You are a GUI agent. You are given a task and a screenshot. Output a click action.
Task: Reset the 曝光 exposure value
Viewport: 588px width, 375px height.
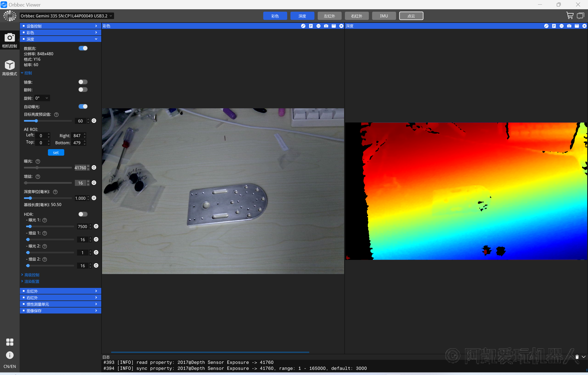(94, 168)
